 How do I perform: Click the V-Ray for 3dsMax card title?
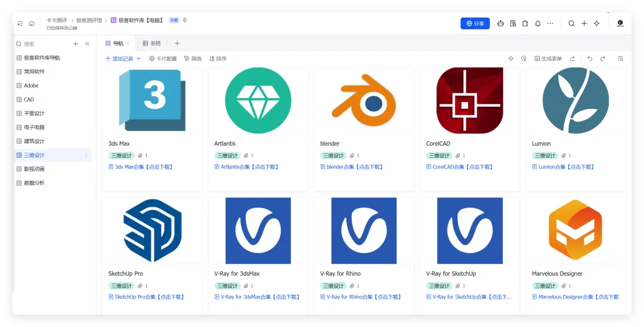click(x=237, y=274)
